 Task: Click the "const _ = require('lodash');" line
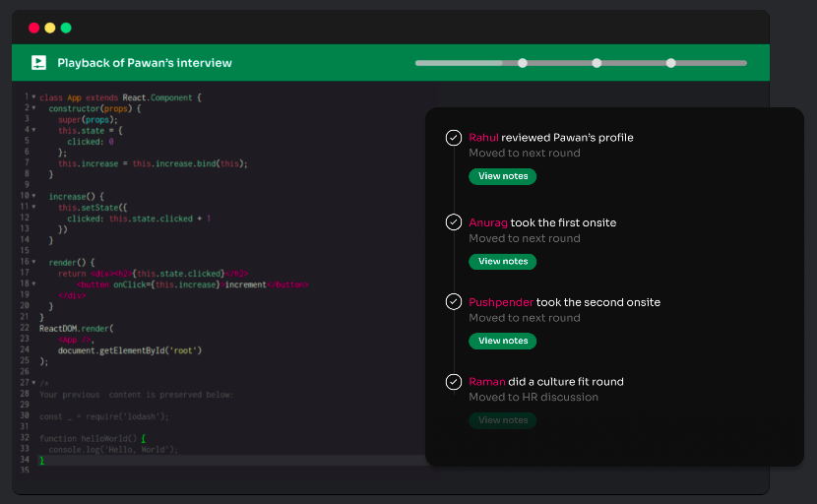pyautogui.click(x=104, y=416)
